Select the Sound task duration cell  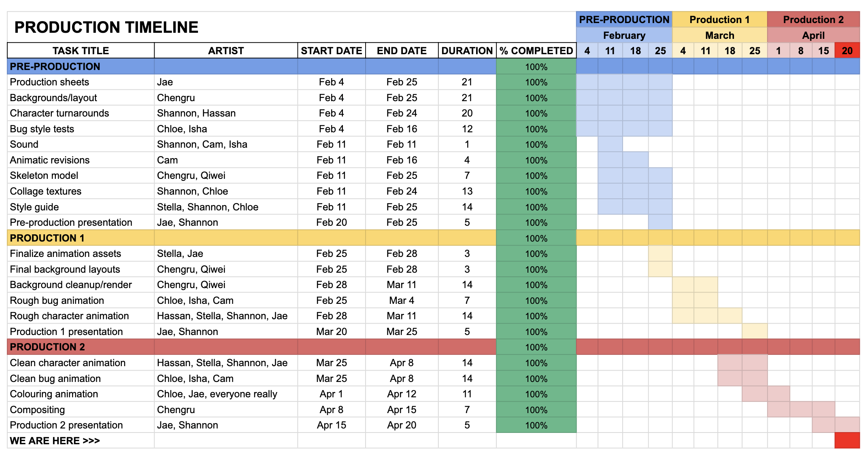pos(467,144)
